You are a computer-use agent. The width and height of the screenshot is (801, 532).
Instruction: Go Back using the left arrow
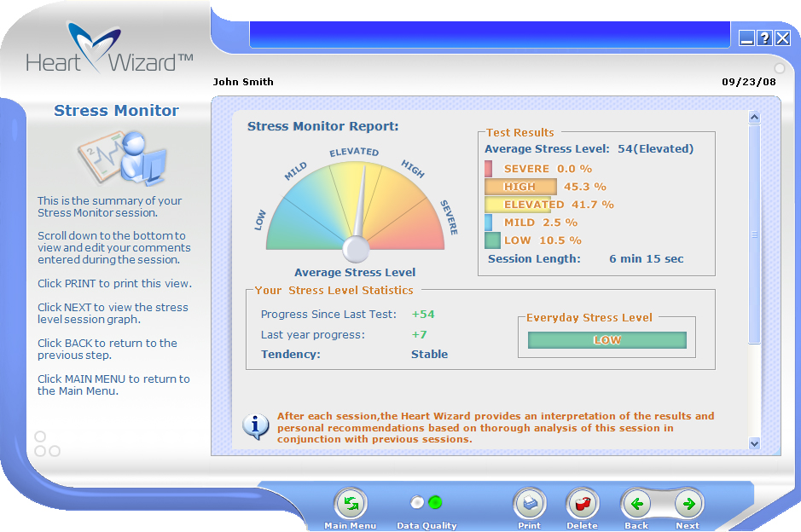pyautogui.click(x=636, y=505)
